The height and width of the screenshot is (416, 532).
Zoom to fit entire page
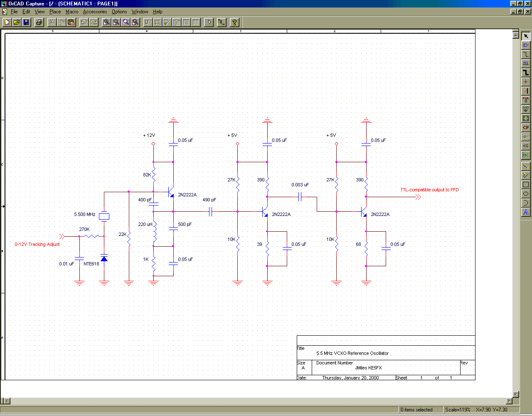coord(135,22)
